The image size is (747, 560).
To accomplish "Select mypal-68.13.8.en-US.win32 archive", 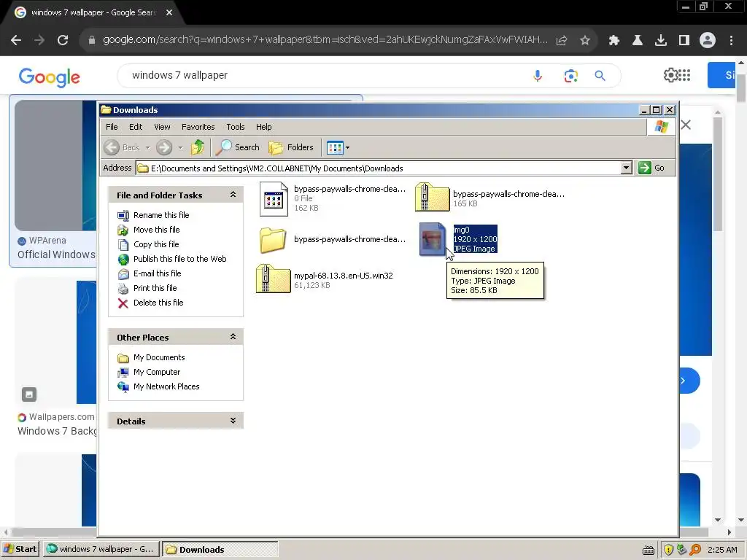I will pyautogui.click(x=325, y=279).
